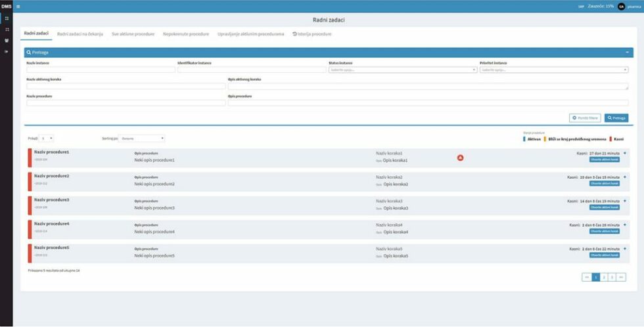Open active step button for Naziv procedure5
Image resolution: width=644 pixels, height=327 pixels.
click(x=605, y=255)
